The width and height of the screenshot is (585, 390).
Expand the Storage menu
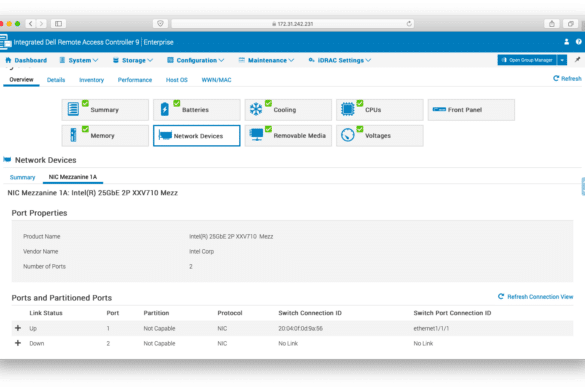pyautogui.click(x=133, y=60)
